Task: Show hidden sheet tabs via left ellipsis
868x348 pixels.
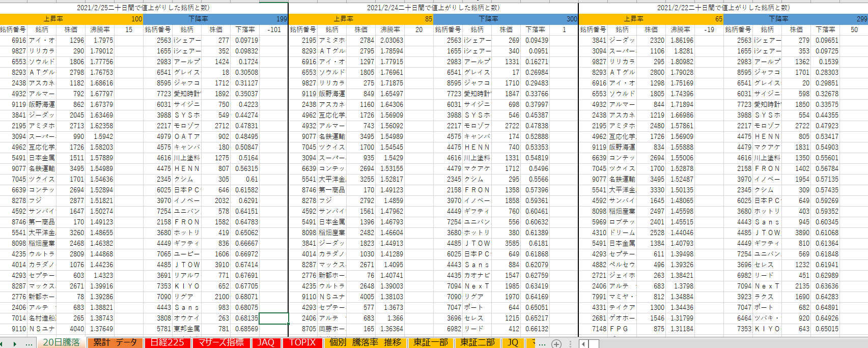Action: tap(29, 343)
